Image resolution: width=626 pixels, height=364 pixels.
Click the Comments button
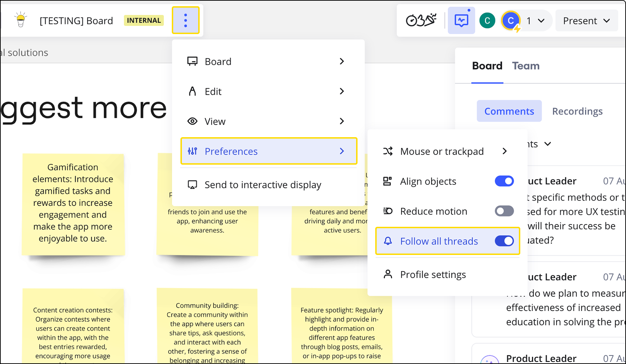coord(509,111)
